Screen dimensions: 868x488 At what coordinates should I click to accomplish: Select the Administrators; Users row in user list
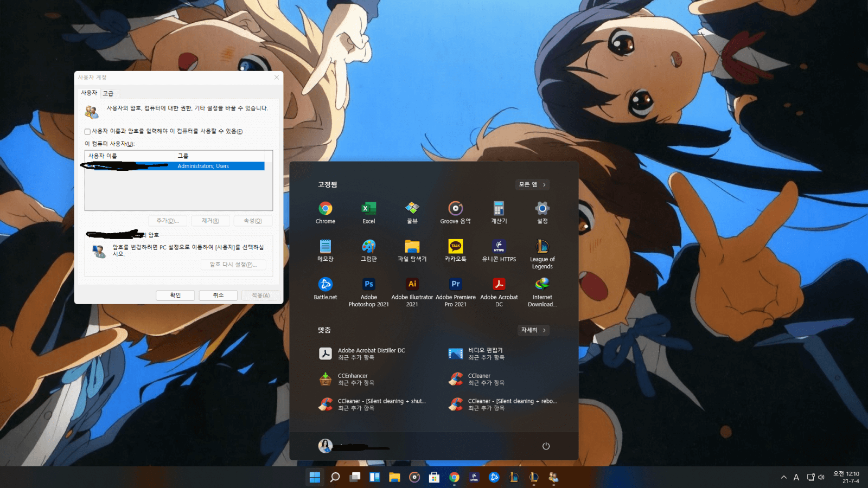pos(175,166)
